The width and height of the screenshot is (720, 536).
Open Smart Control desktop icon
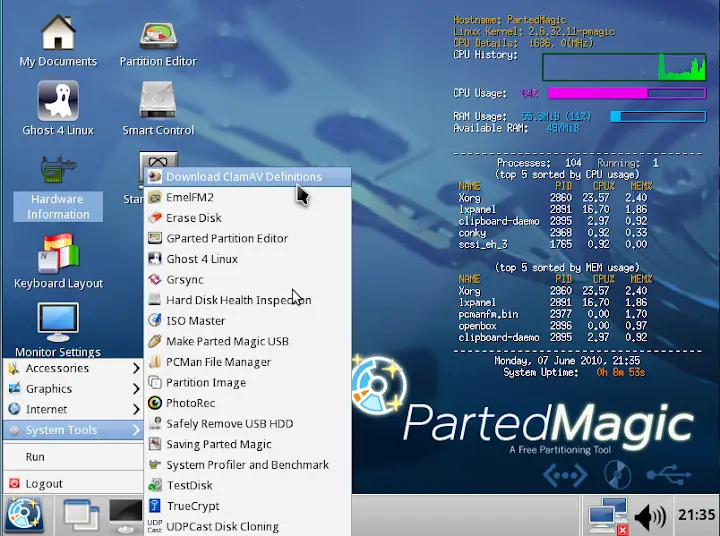(158, 109)
